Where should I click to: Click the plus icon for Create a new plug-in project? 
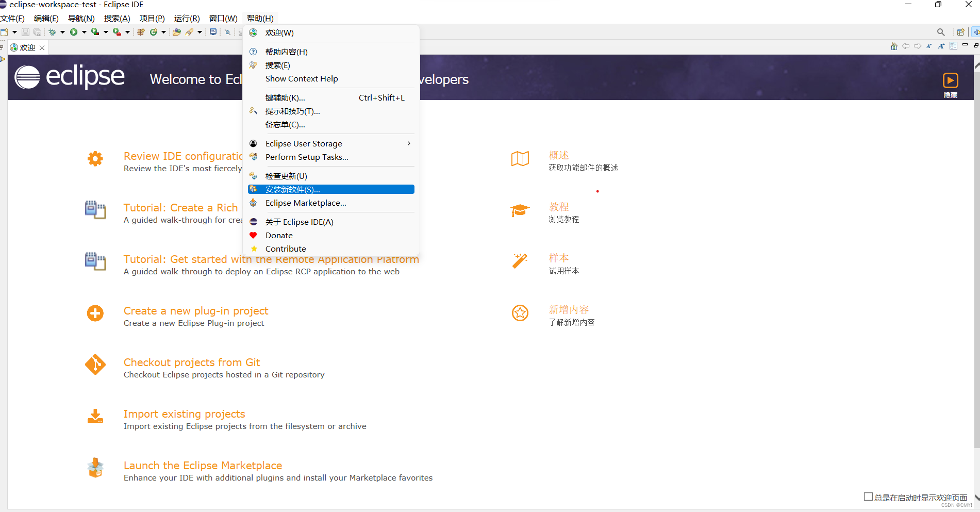95,313
